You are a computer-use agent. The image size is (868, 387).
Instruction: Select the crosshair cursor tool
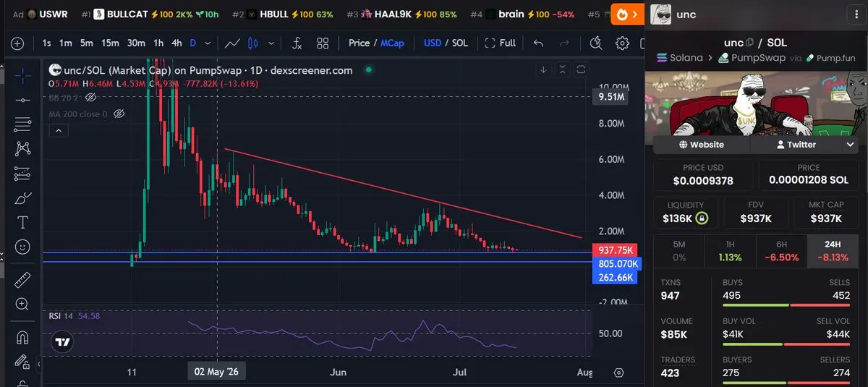pyautogui.click(x=22, y=75)
